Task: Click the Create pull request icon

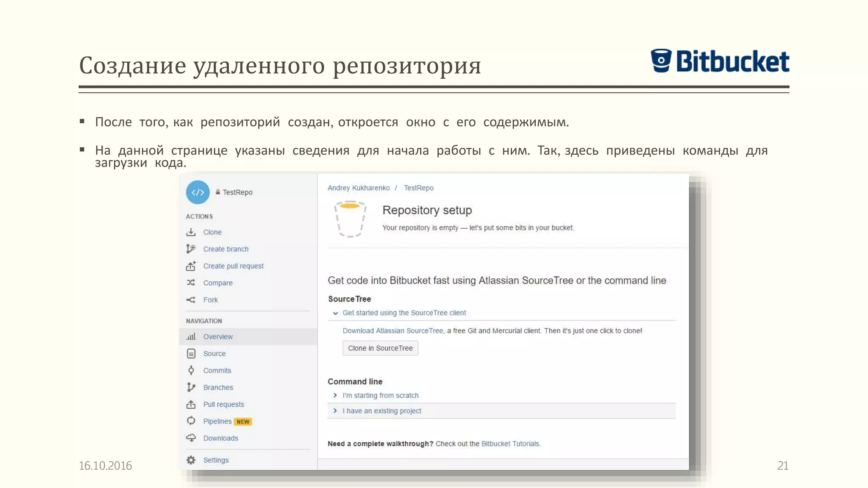Action: point(191,266)
